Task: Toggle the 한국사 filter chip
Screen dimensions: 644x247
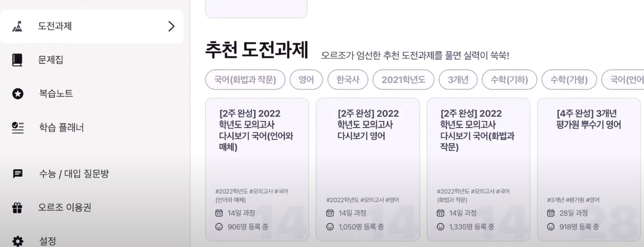Action: 348,80
